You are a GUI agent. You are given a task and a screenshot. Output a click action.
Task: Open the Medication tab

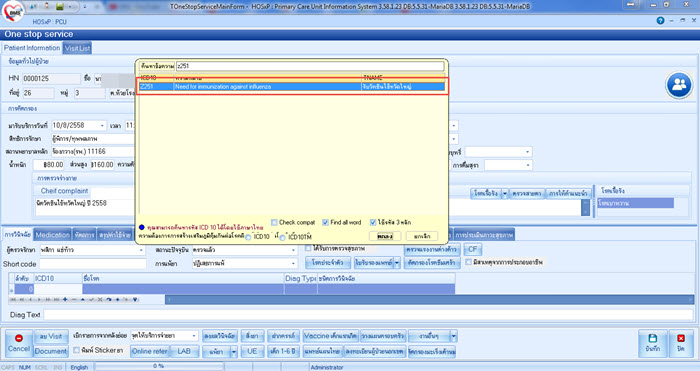click(x=53, y=234)
